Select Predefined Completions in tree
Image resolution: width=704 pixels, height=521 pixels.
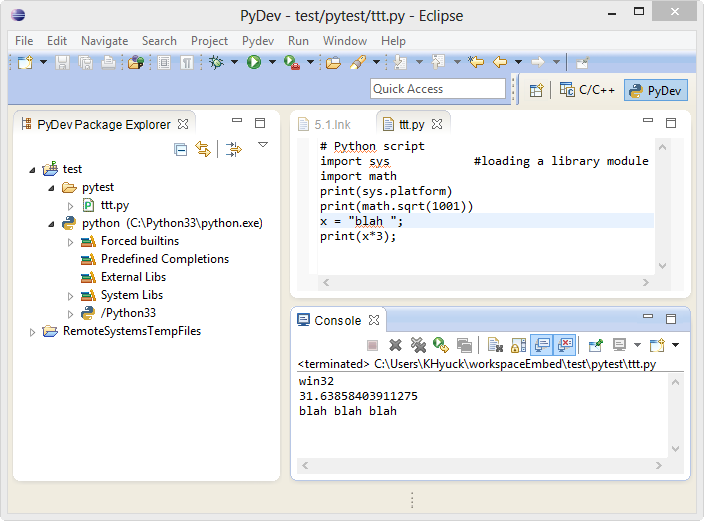(x=164, y=259)
